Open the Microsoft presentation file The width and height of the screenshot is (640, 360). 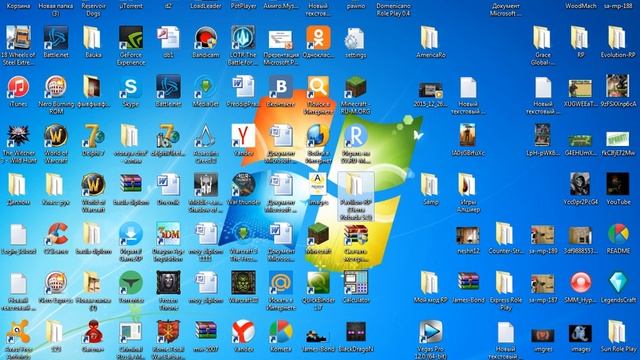coord(281,39)
